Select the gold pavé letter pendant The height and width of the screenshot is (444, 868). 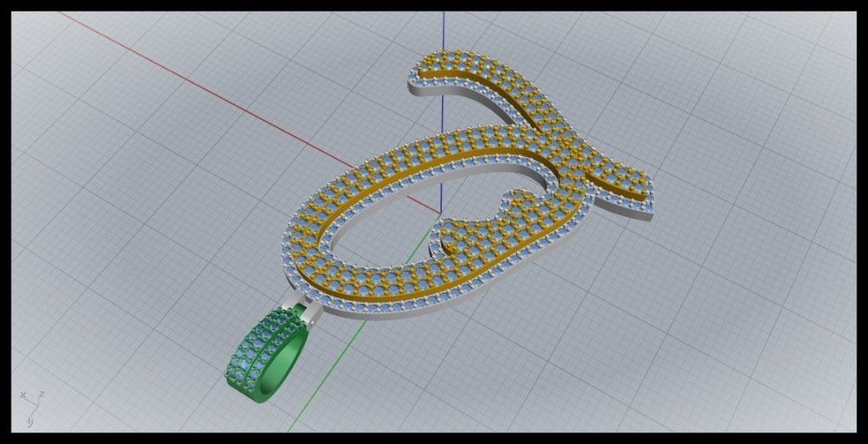467,185
